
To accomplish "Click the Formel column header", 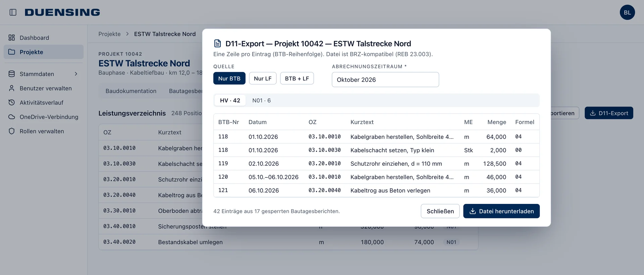I will click(525, 122).
